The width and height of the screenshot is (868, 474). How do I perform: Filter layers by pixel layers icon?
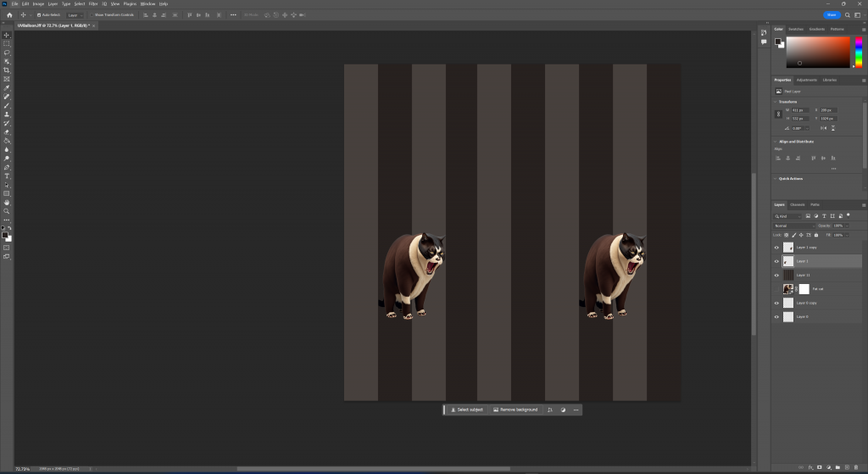coord(808,216)
